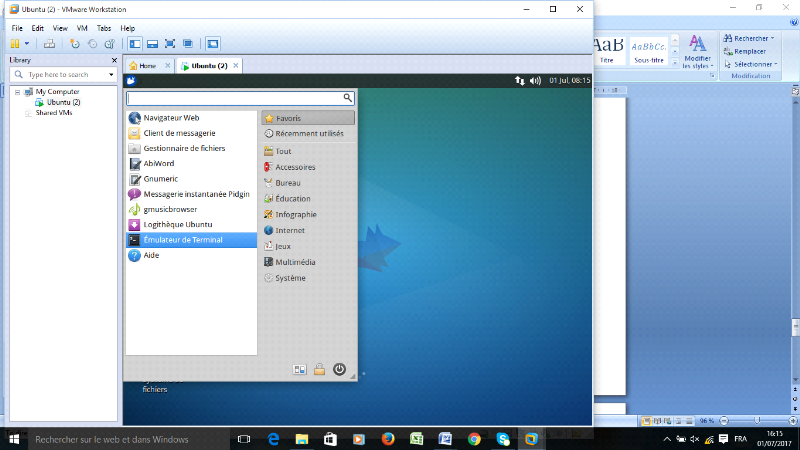
Task: Select the Accessoires category
Action: [x=294, y=167]
